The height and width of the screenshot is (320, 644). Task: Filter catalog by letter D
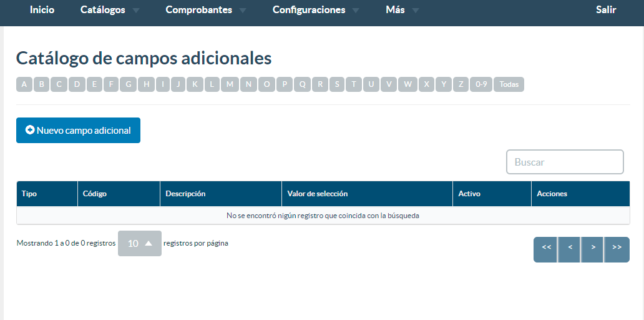pos(77,84)
